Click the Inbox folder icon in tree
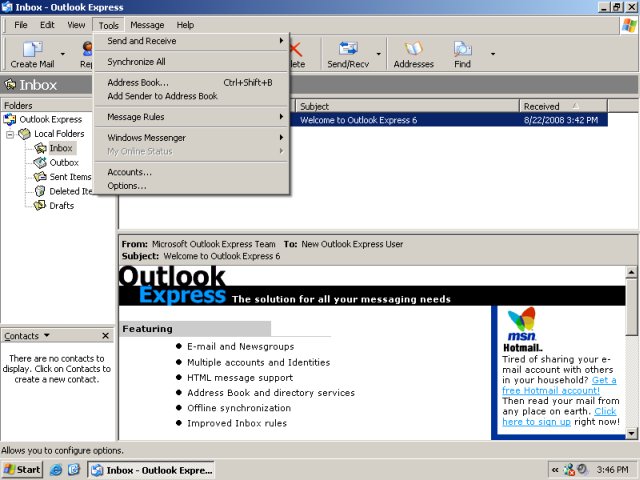The width and height of the screenshot is (640, 480). (x=40, y=148)
